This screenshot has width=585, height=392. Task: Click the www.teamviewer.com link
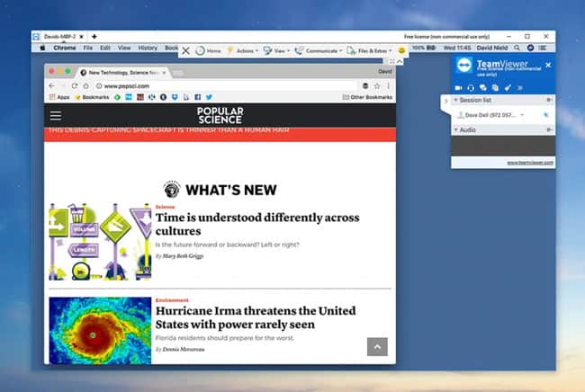[530, 163]
